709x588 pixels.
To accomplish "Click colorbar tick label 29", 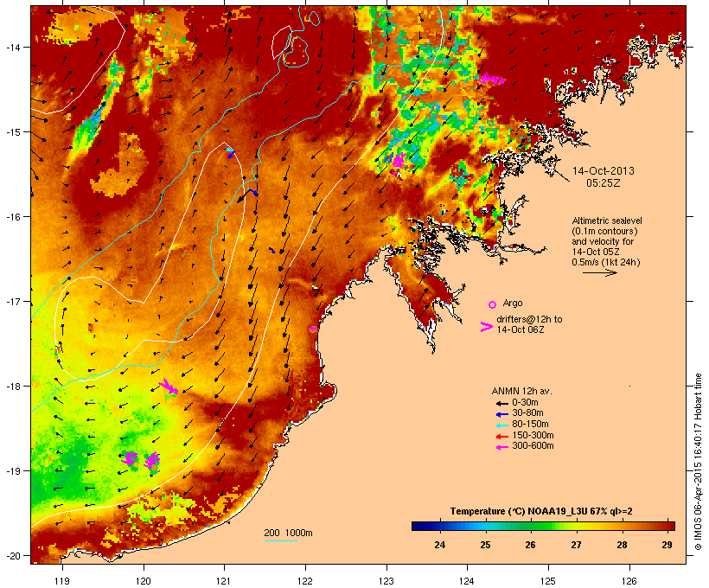I will tap(667, 545).
